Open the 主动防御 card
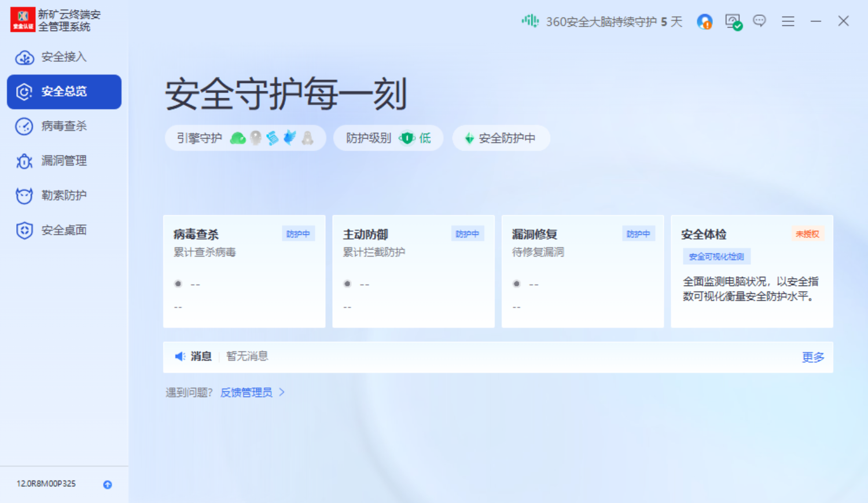The image size is (868, 503). point(413,271)
